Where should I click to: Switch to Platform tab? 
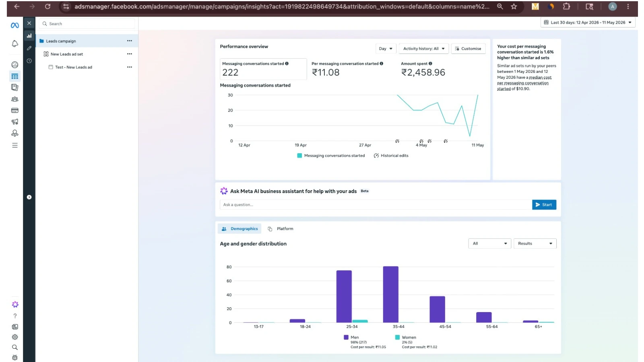click(x=281, y=229)
